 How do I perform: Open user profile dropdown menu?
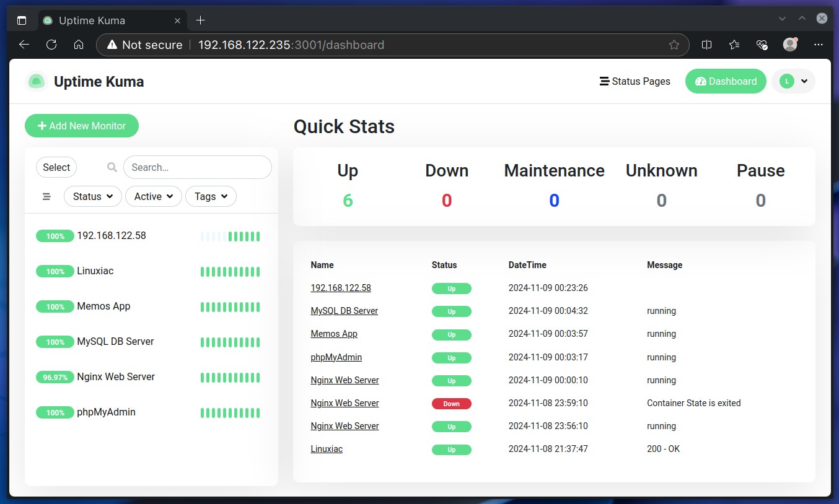coord(793,81)
